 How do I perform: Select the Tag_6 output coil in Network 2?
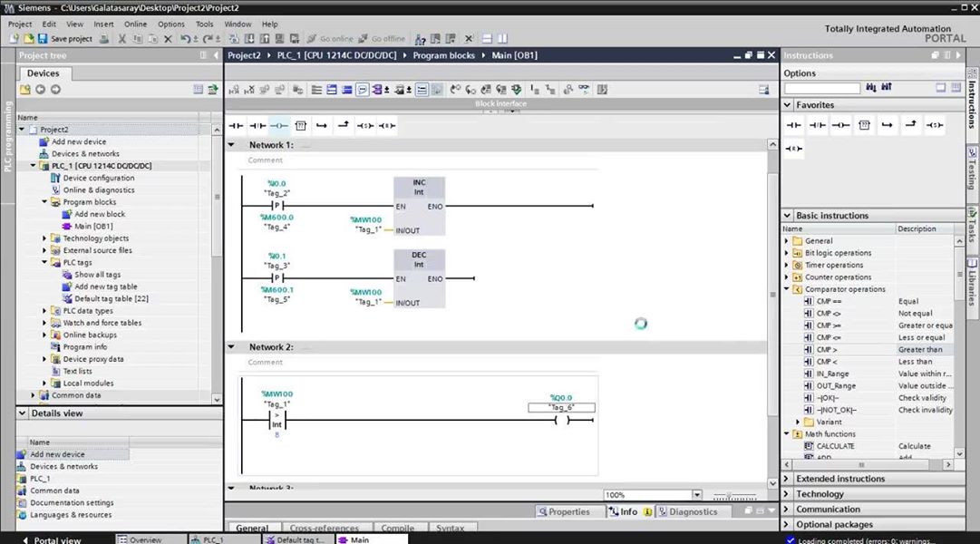pyautogui.click(x=561, y=420)
